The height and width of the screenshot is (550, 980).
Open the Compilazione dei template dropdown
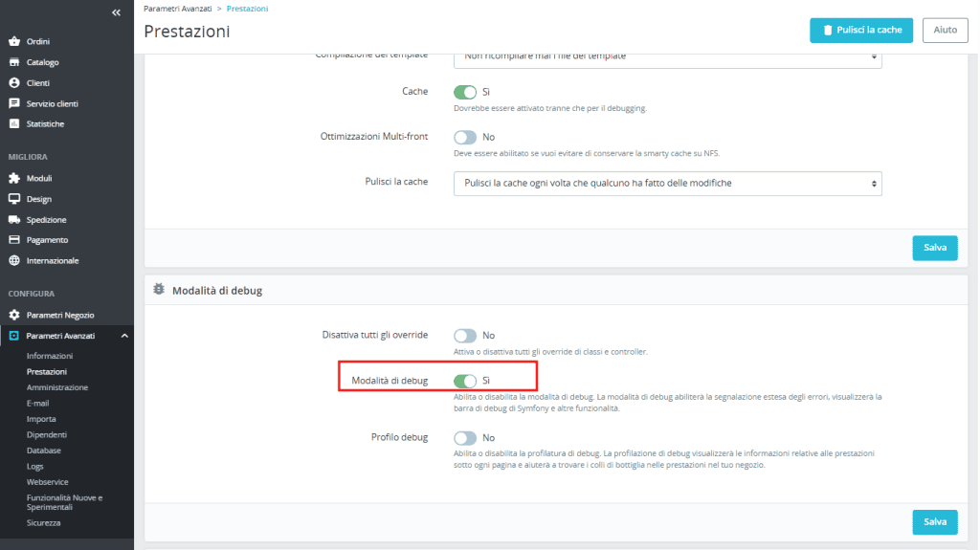pos(667,60)
